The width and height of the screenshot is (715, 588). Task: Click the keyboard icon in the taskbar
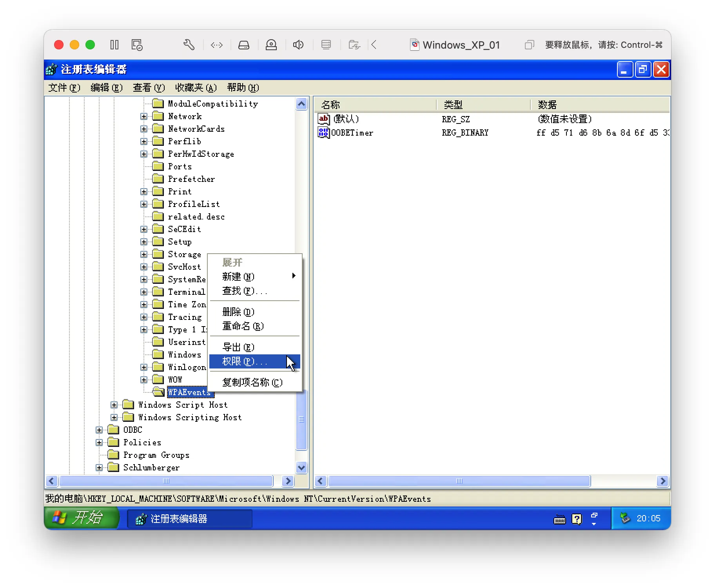pyautogui.click(x=559, y=520)
